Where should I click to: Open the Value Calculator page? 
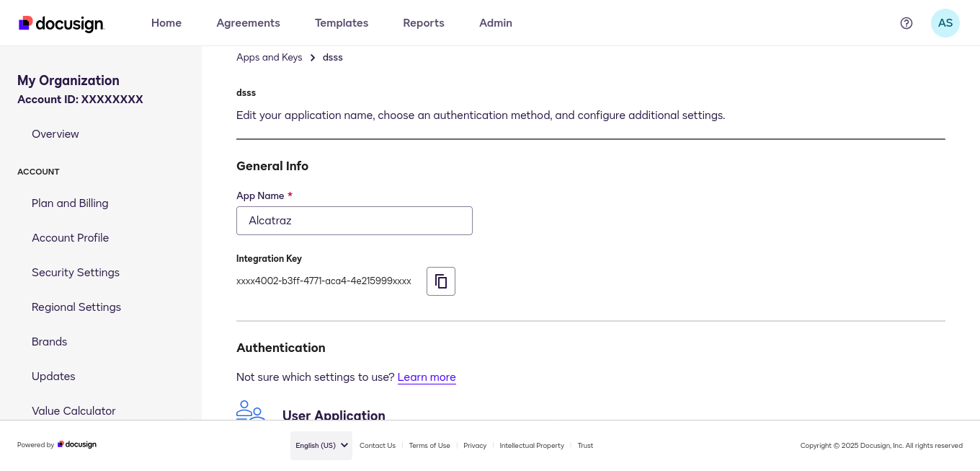tap(73, 410)
